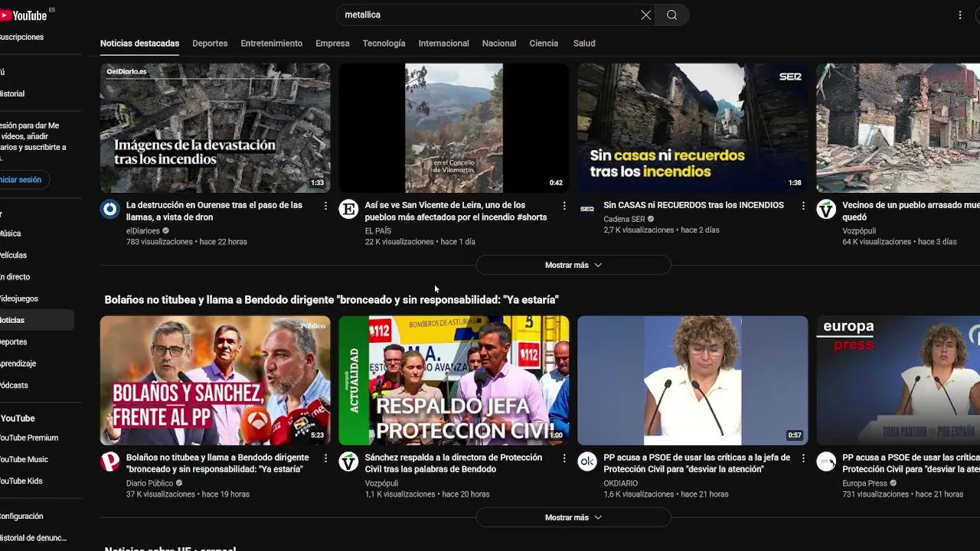Expand first Mostrar más under incendios videos
This screenshot has width=980, height=551.
click(573, 265)
